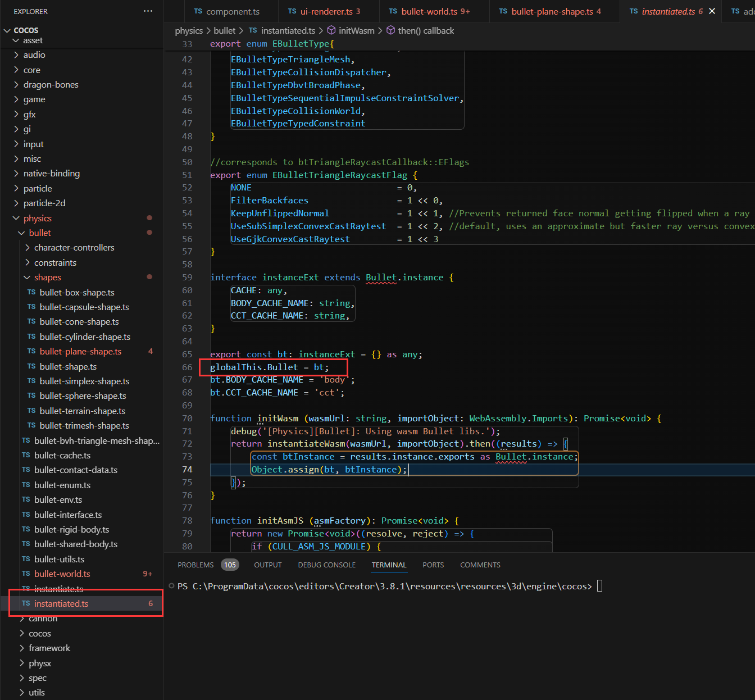Open bullet-plane-shape.ts in the explorer
This screenshot has height=700, width=755.
(80, 351)
